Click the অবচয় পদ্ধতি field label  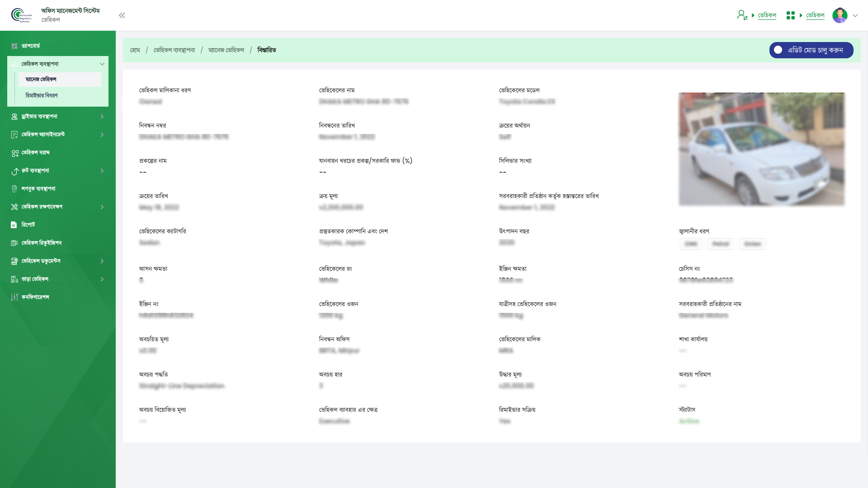(x=153, y=375)
